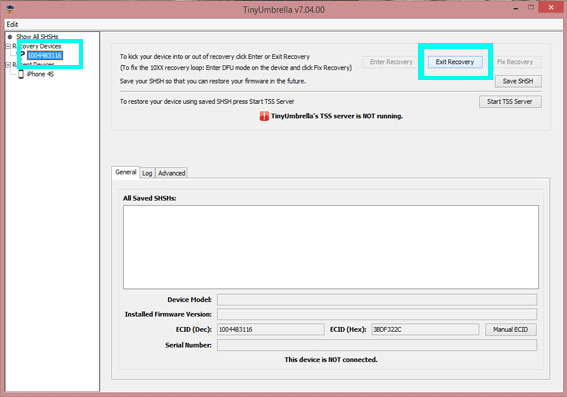Click the 'All Saved SHSHs:' label

click(150, 198)
